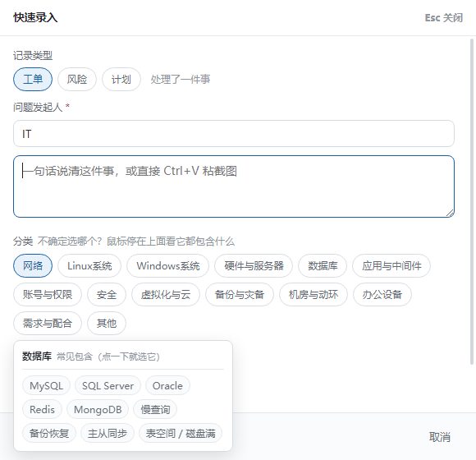
Task: Pick Redis in the popup
Action: [42, 409]
